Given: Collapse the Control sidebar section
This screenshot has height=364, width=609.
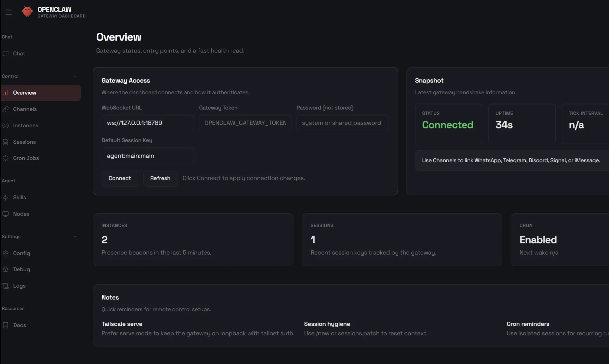Looking at the screenshot, I should tap(75, 76).
